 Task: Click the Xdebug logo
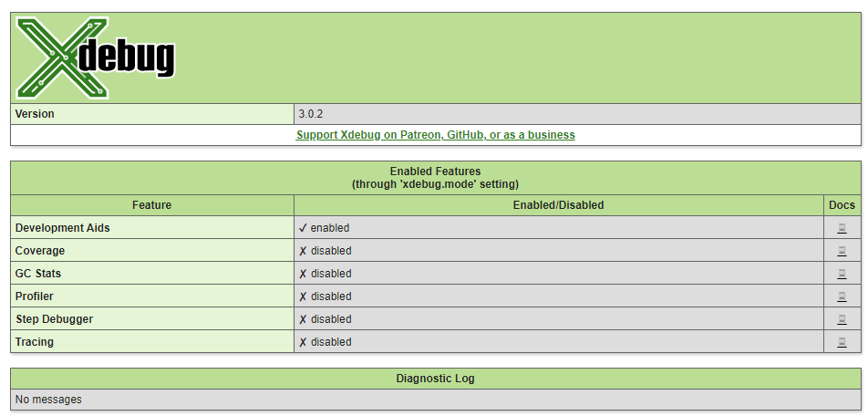click(95, 58)
